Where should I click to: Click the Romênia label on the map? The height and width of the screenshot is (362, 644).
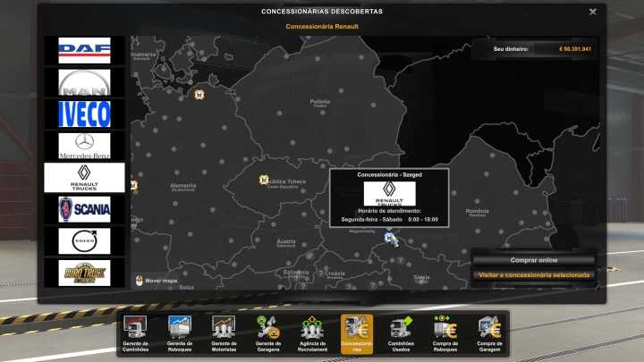coord(478,212)
